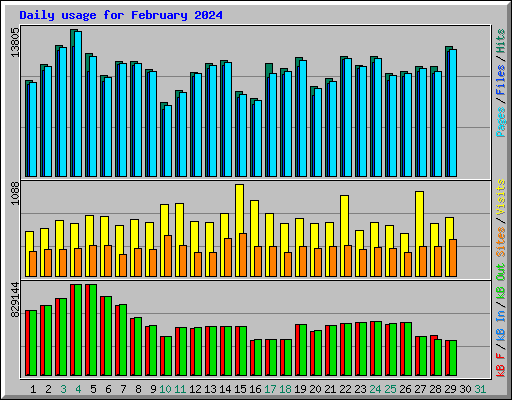Click the cyan hits bar for day 29
The height and width of the screenshot is (400, 512).
pyautogui.click(x=453, y=113)
